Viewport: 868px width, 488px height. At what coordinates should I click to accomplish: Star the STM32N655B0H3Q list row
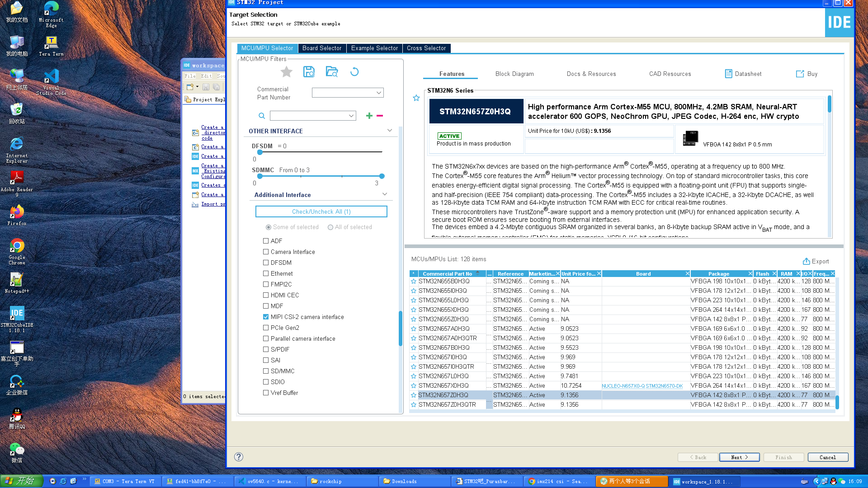(413, 281)
